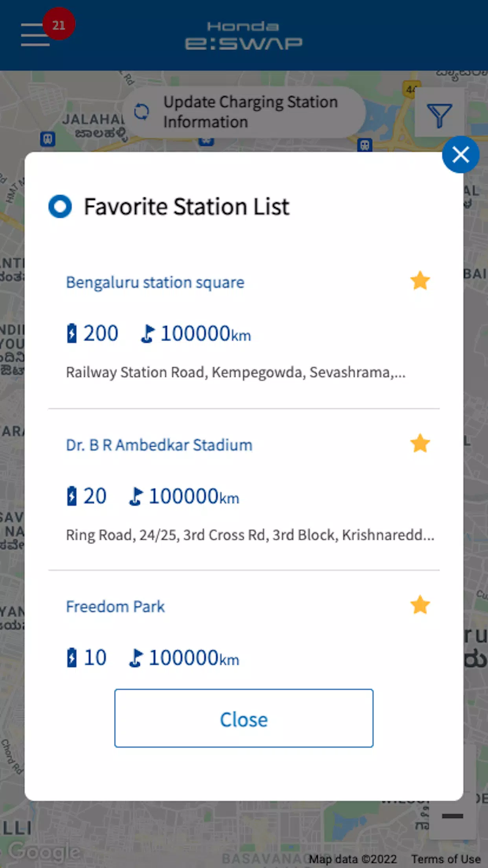Zoom out map with minus button
The height and width of the screenshot is (868, 488).
pyautogui.click(x=453, y=817)
